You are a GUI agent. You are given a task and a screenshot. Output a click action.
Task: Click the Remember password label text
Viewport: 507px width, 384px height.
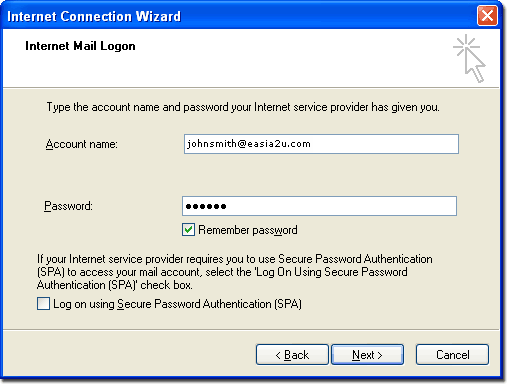pos(248,230)
